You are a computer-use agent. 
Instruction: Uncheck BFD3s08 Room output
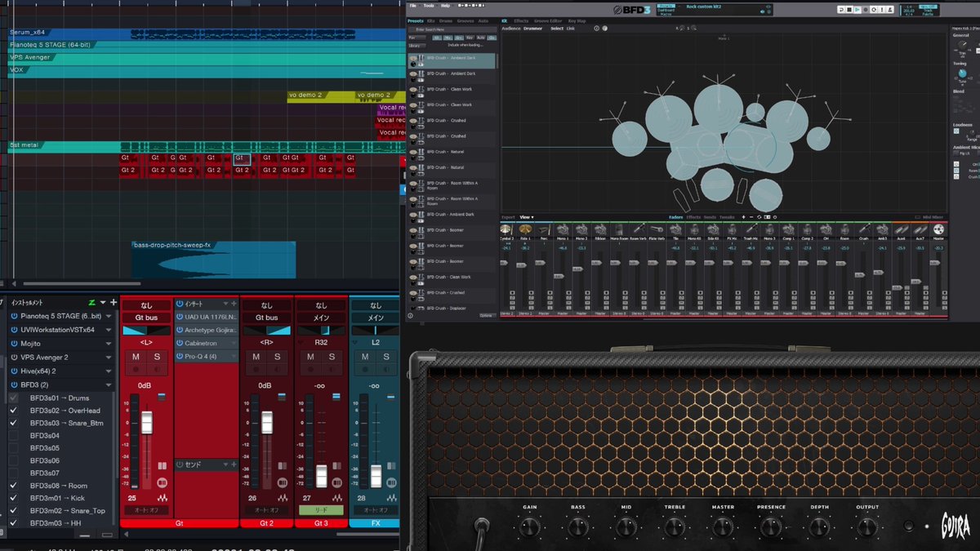pyautogui.click(x=13, y=486)
